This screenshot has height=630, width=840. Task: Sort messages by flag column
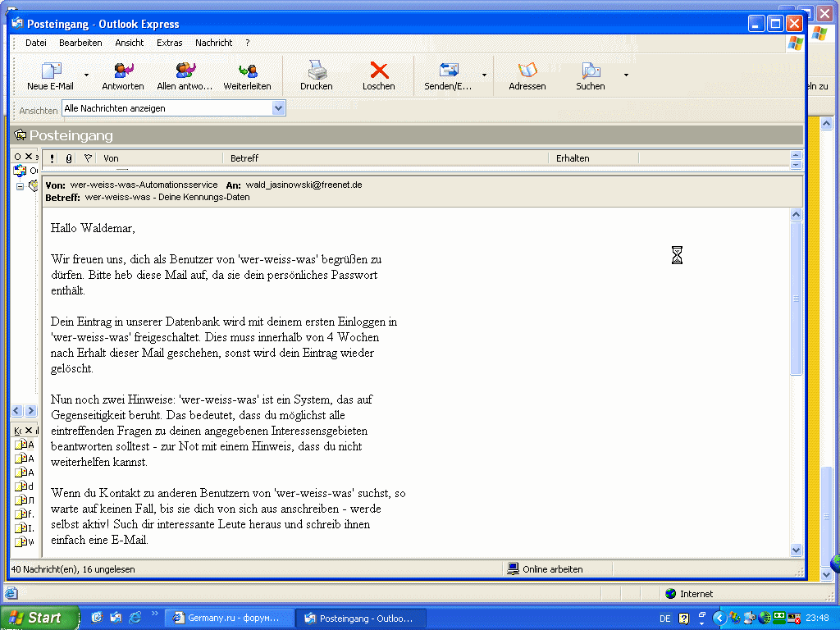click(x=89, y=158)
